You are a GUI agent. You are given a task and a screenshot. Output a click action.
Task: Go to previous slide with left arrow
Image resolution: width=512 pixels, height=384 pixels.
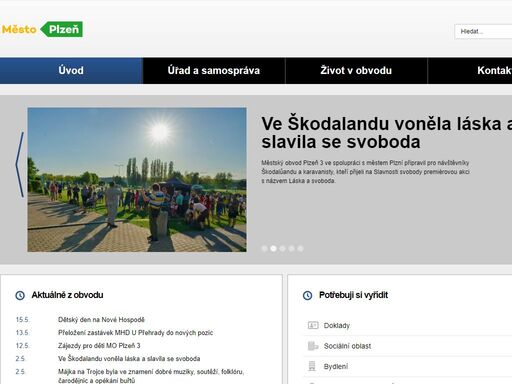pyautogui.click(x=20, y=165)
